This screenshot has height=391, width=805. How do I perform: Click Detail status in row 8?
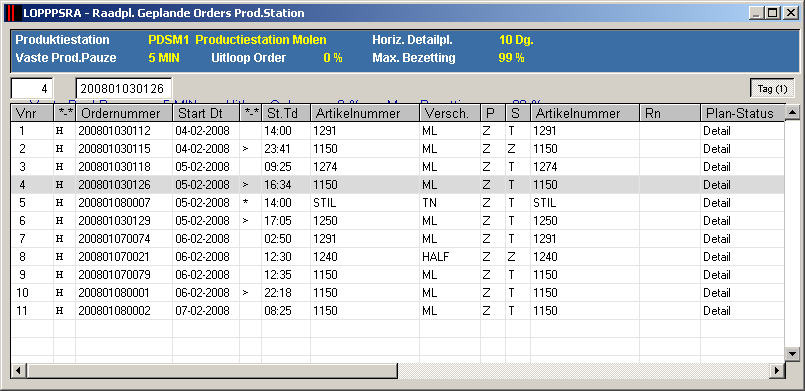pos(717,257)
